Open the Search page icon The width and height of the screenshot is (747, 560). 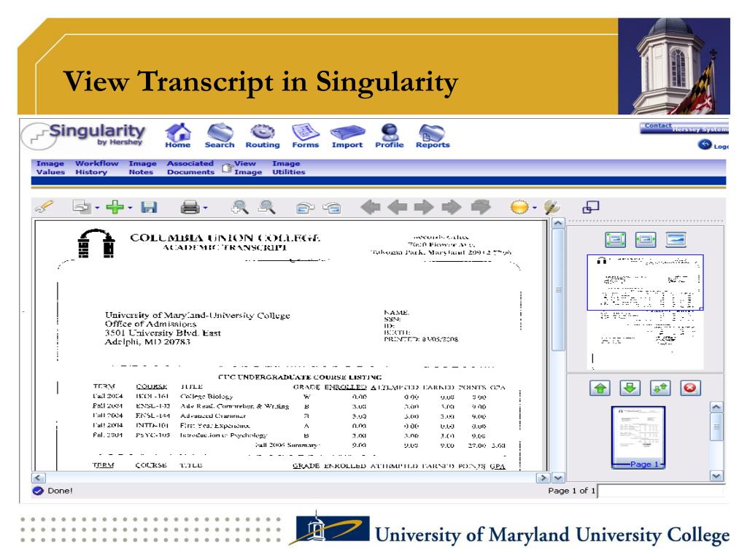click(x=220, y=135)
